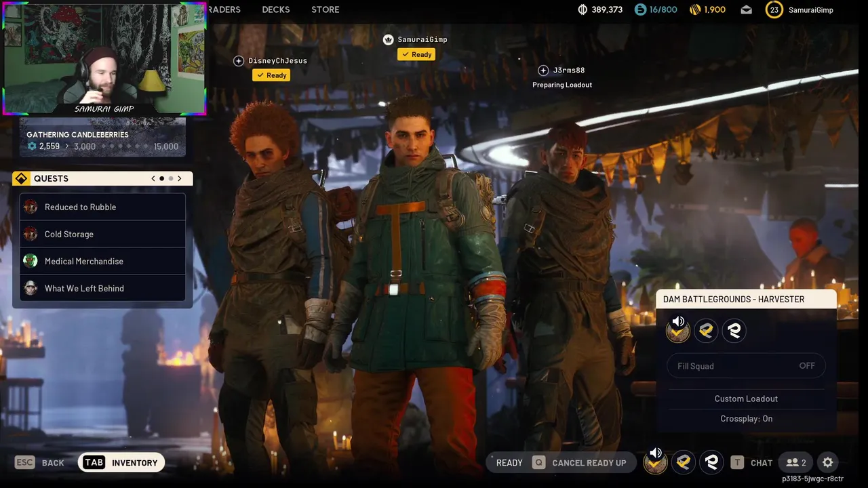Go to next Quests page arrow
The image size is (868, 488).
180,178
